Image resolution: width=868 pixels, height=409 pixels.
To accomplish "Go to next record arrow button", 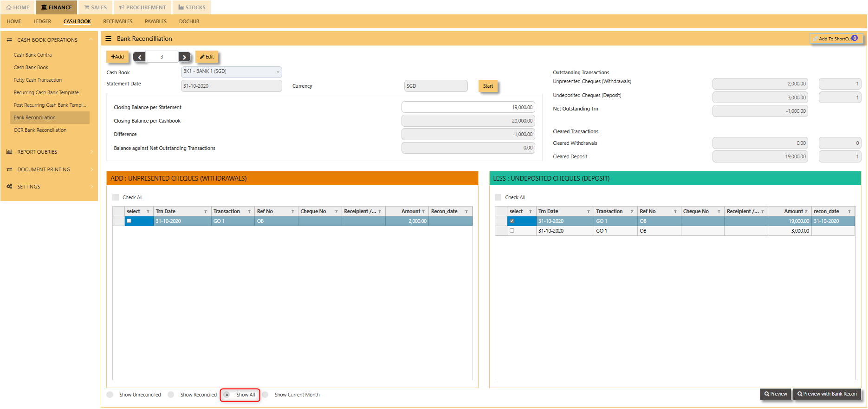I will (x=184, y=57).
